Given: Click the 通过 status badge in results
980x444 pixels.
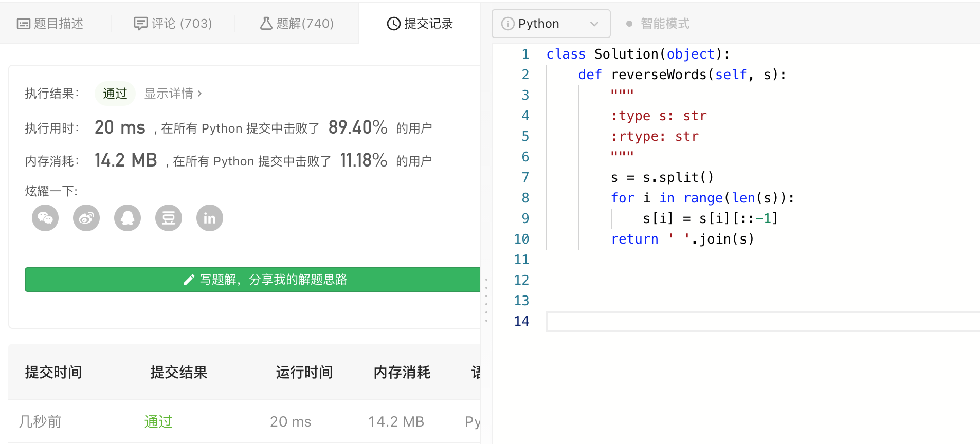Looking at the screenshot, I should [x=115, y=94].
